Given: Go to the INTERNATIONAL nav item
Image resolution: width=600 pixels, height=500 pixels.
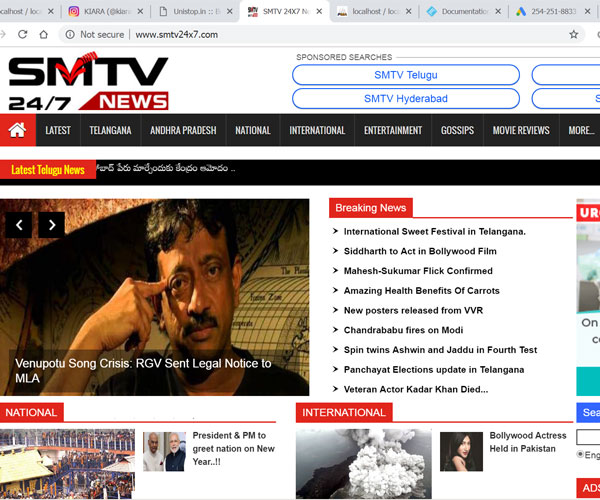Looking at the screenshot, I should [x=317, y=130].
